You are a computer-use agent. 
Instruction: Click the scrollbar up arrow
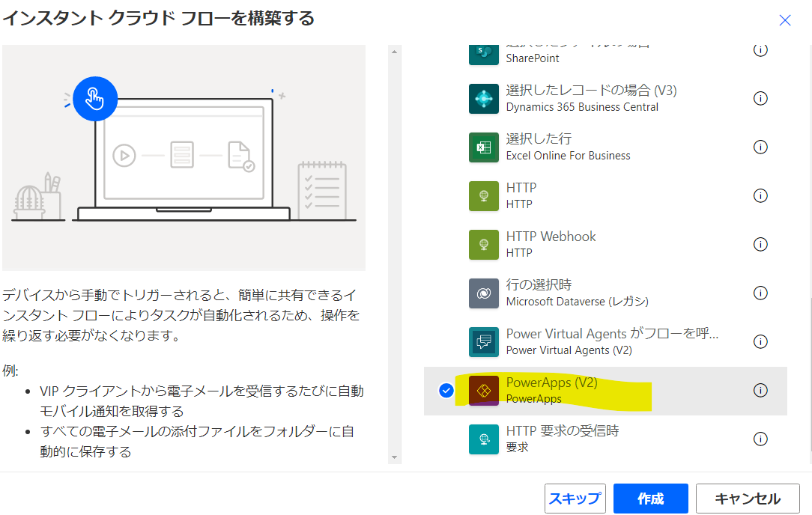click(395, 52)
